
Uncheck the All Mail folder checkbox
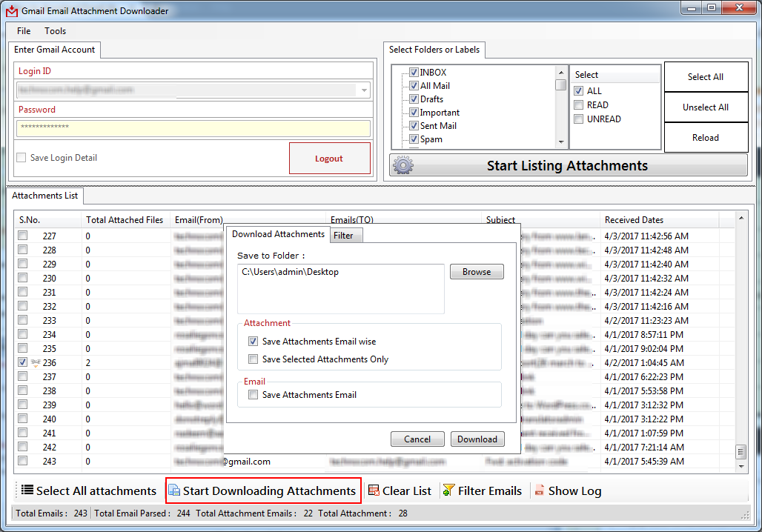tap(414, 85)
